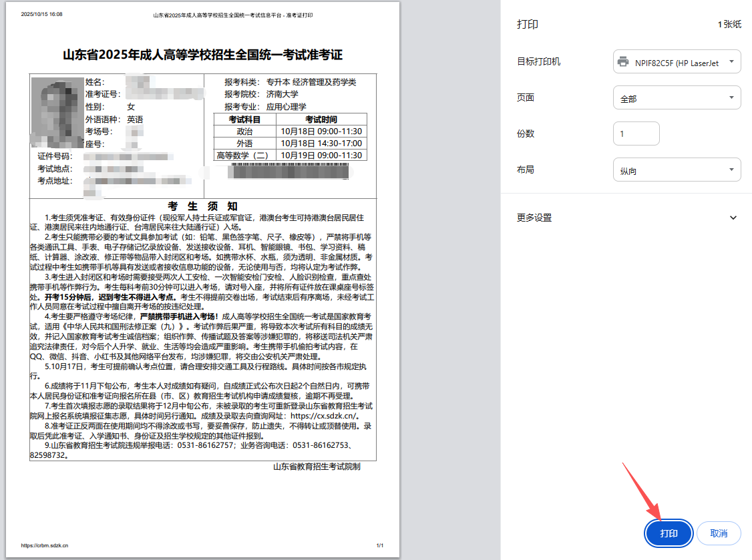Click the 考生须知 heading in preview
752x560 pixels.
pos(203,206)
